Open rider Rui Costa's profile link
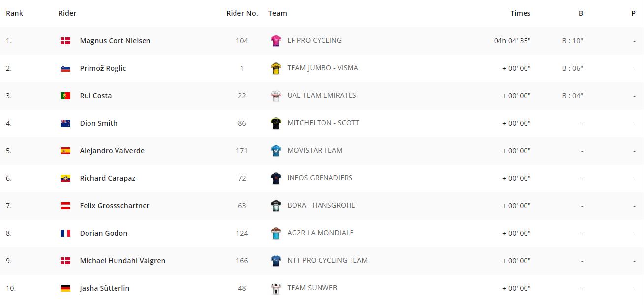644x305 pixels. point(96,96)
